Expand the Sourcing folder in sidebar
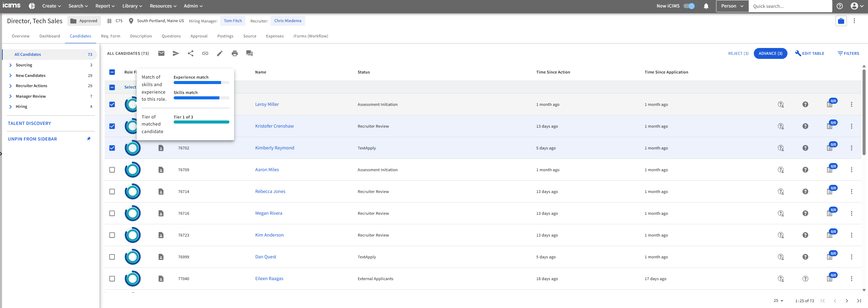The width and height of the screenshot is (868, 308). coord(11,65)
